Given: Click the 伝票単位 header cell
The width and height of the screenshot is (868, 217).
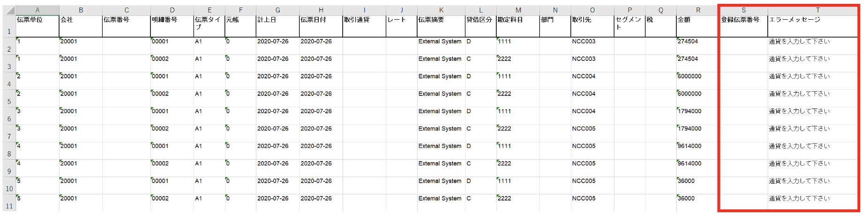Looking at the screenshot, I should pyautogui.click(x=37, y=26).
